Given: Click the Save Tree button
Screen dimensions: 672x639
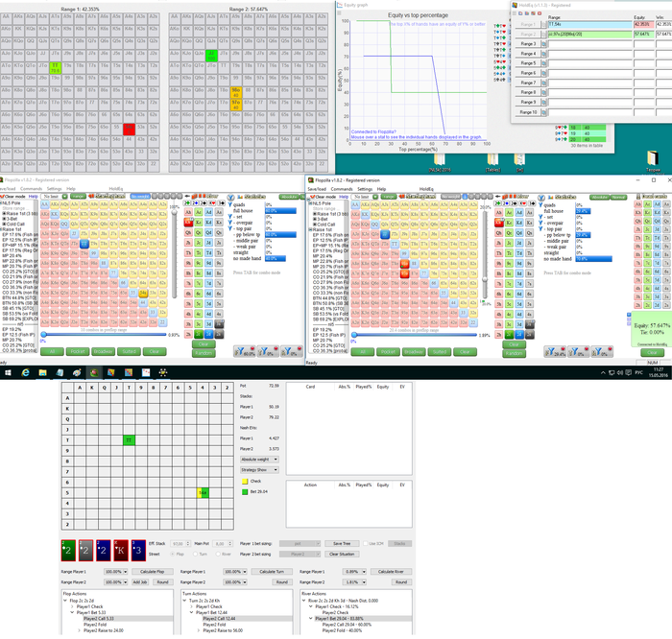Looking at the screenshot, I should pos(342,543).
